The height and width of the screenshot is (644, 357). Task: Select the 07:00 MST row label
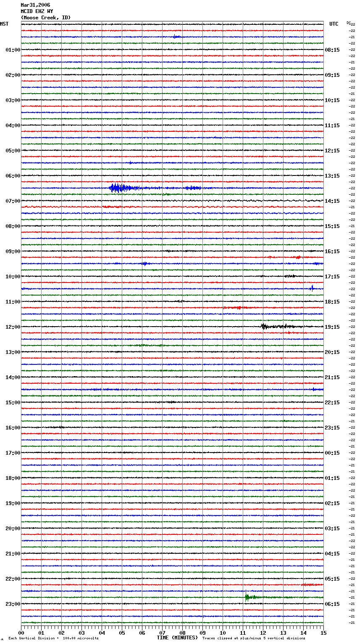coord(13,201)
